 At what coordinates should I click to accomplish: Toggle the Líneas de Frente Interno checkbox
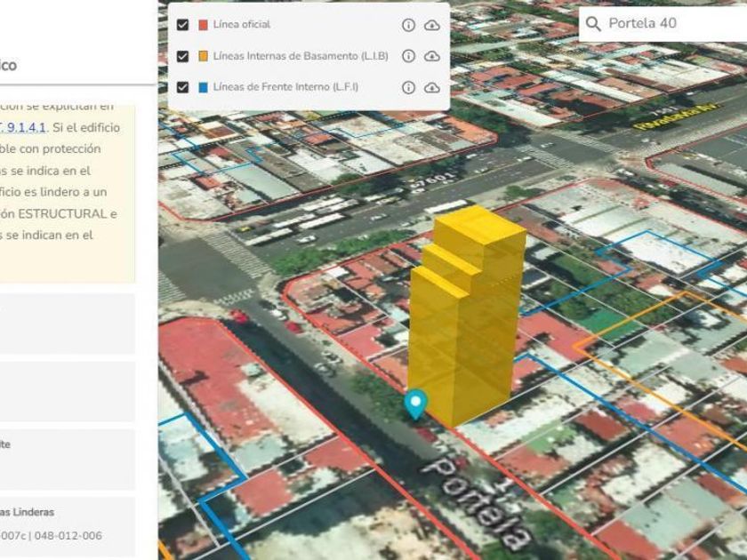pyautogui.click(x=183, y=87)
